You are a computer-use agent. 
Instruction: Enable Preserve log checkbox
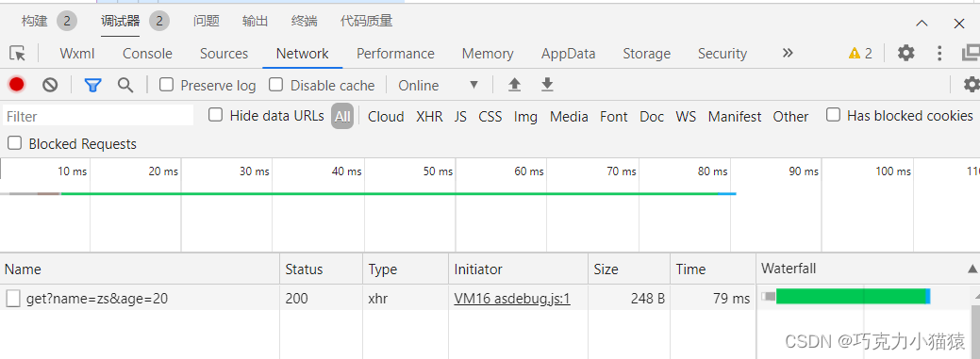click(x=166, y=84)
